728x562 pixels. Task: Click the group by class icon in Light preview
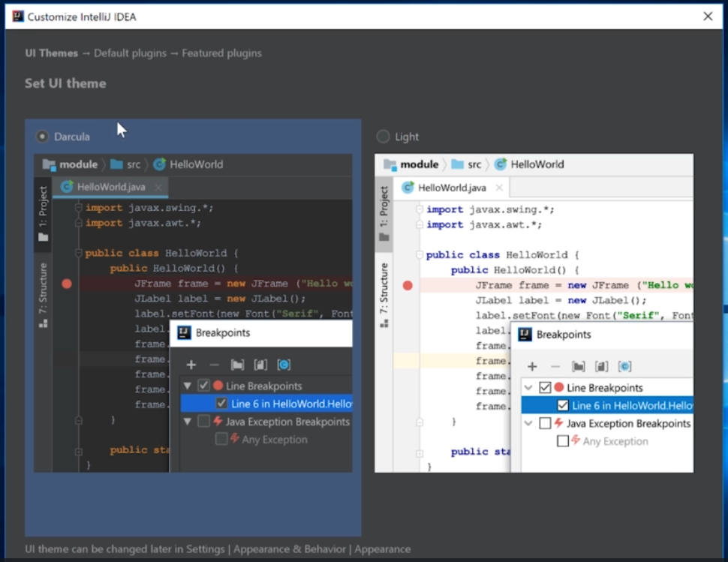pos(625,367)
